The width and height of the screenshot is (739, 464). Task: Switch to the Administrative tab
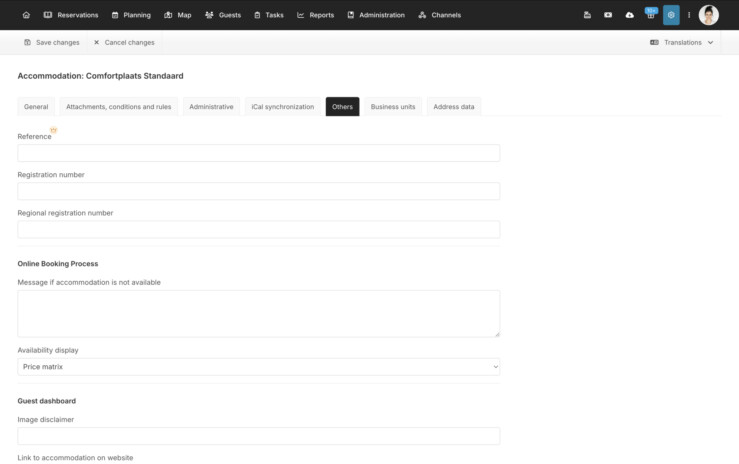click(211, 106)
